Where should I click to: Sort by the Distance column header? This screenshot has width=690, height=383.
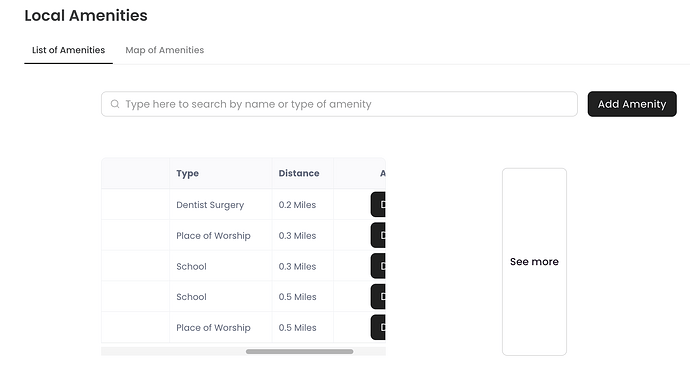299,173
